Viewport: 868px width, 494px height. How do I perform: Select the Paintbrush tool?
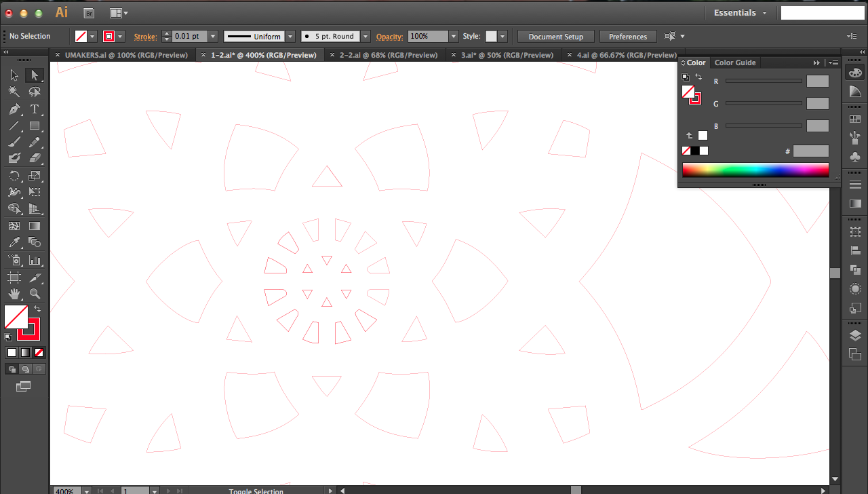click(x=14, y=142)
